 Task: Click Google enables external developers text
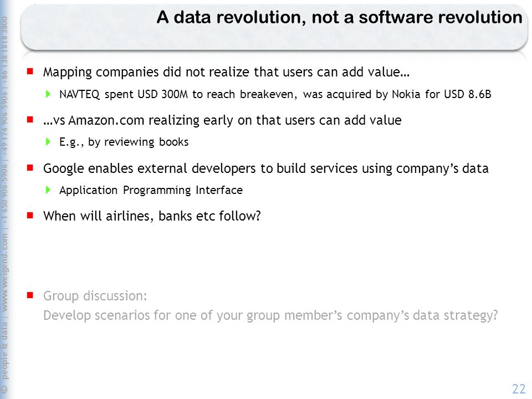click(x=265, y=168)
